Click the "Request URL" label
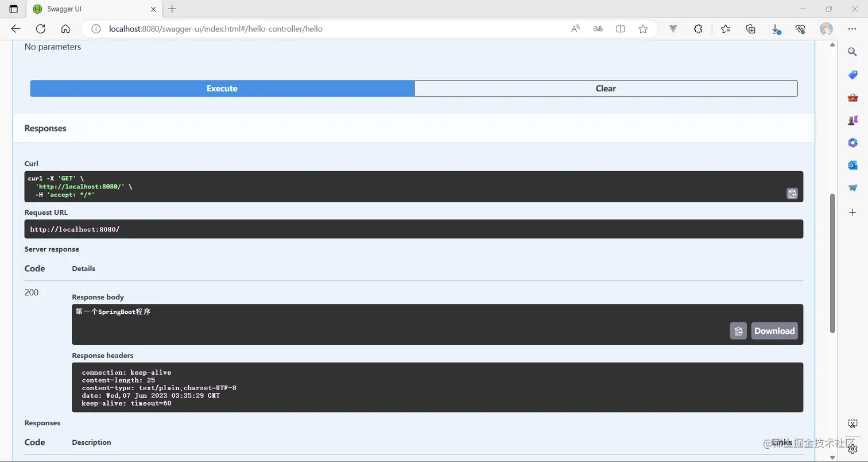868x462 pixels. pyautogui.click(x=46, y=213)
